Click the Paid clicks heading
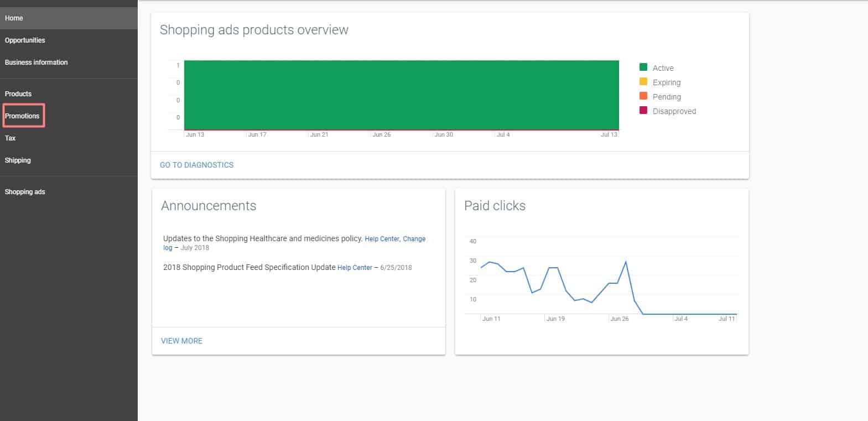Screen dimensions: 868x421 pyautogui.click(x=495, y=206)
